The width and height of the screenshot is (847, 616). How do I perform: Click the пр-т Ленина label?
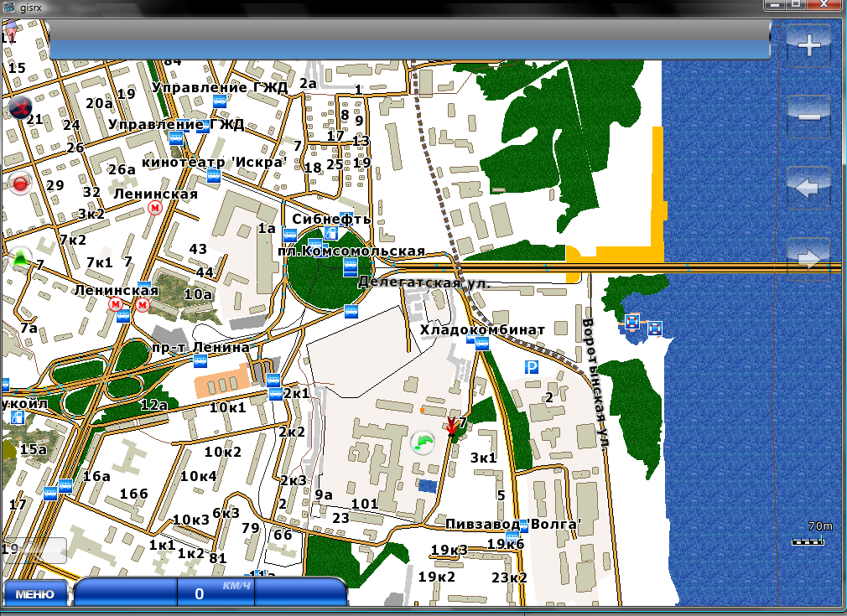201,347
